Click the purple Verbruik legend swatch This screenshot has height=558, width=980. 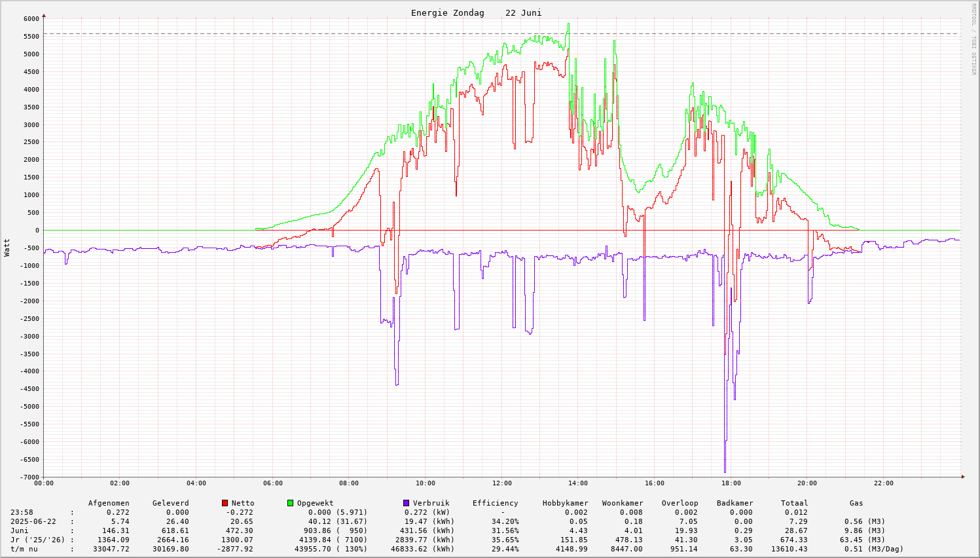(x=407, y=503)
